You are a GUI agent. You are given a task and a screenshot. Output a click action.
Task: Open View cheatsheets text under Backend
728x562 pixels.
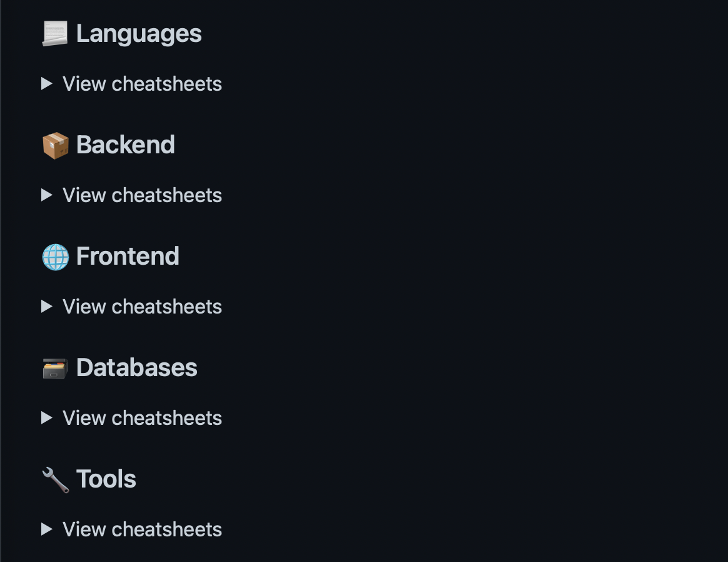142,195
